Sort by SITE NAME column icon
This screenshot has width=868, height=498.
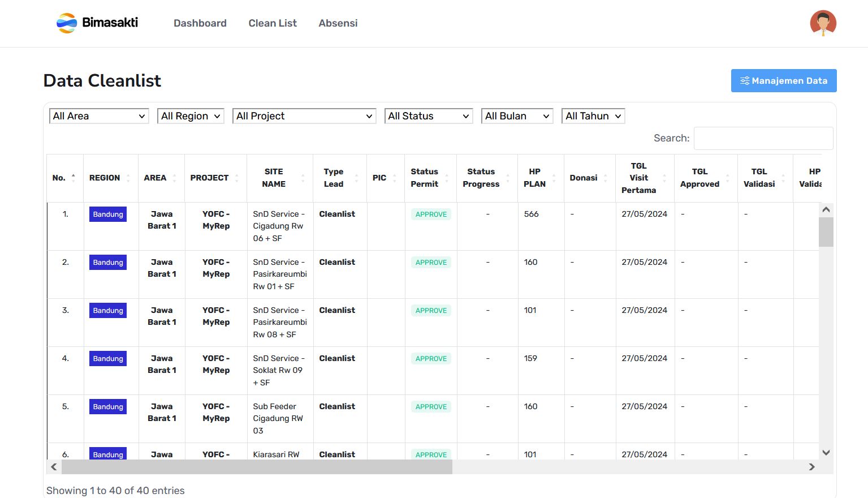(x=303, y=178)
